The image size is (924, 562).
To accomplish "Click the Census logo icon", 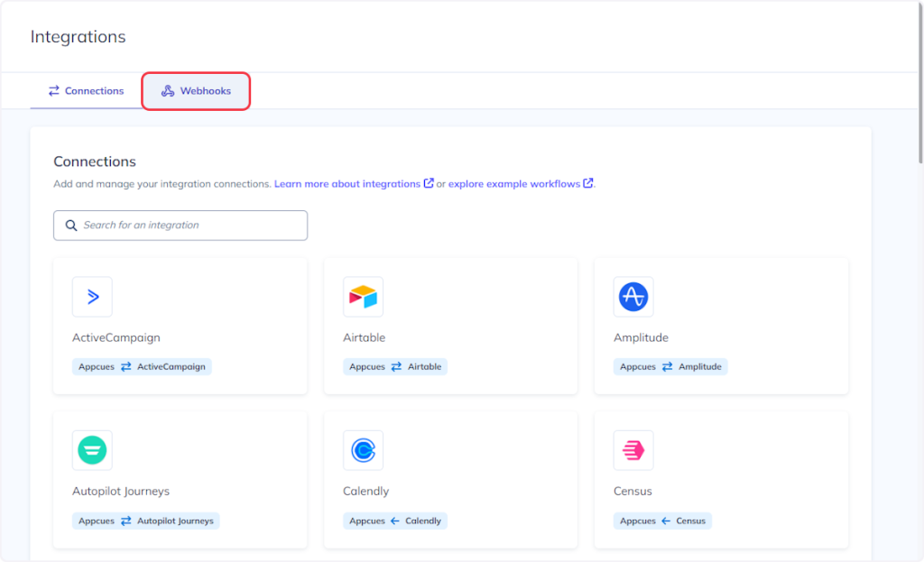I will tap(633, 450).
